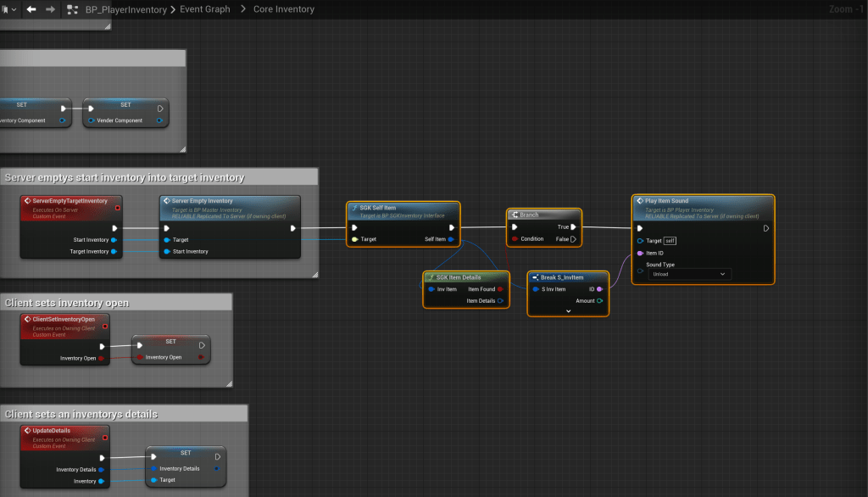
Task: Click Core Inventory in the breadcrumb
Action: click(x=283, y=9)
